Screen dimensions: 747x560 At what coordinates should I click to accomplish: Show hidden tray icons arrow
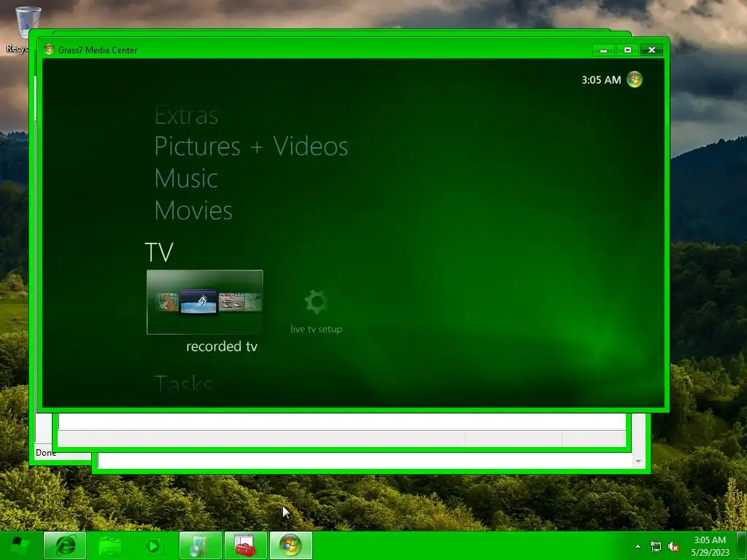(x=638, y=546)
